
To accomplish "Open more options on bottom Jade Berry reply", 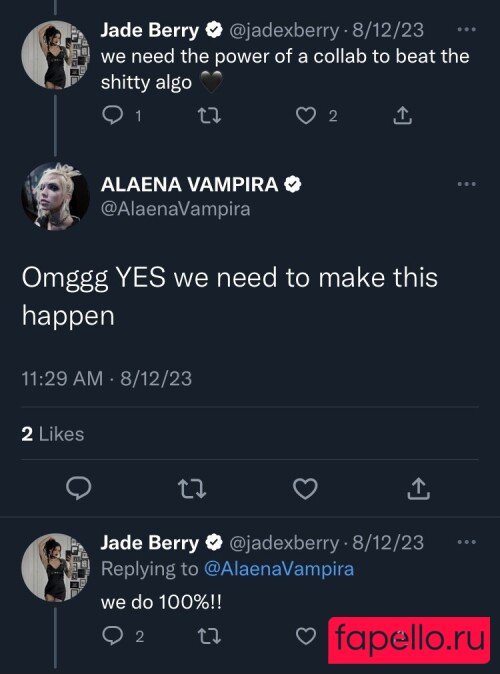I will point(466,542).
